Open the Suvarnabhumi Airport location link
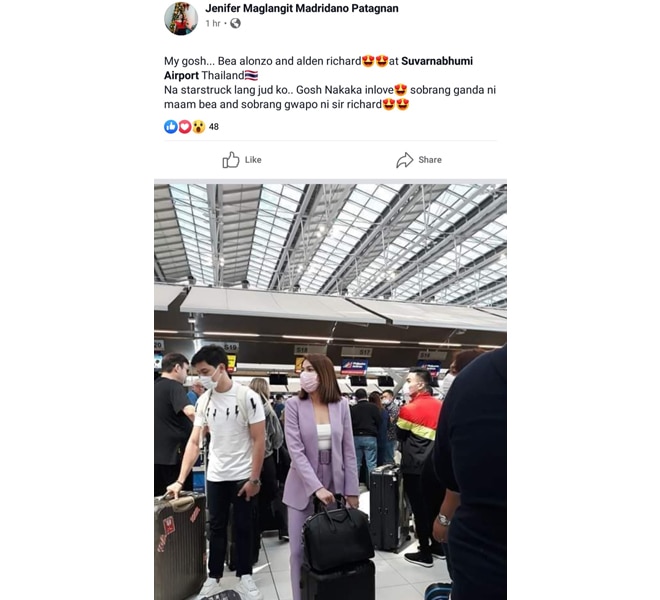The height and width of the screenshot is (600, 660). pyautogui.click(x=318, y=68)
